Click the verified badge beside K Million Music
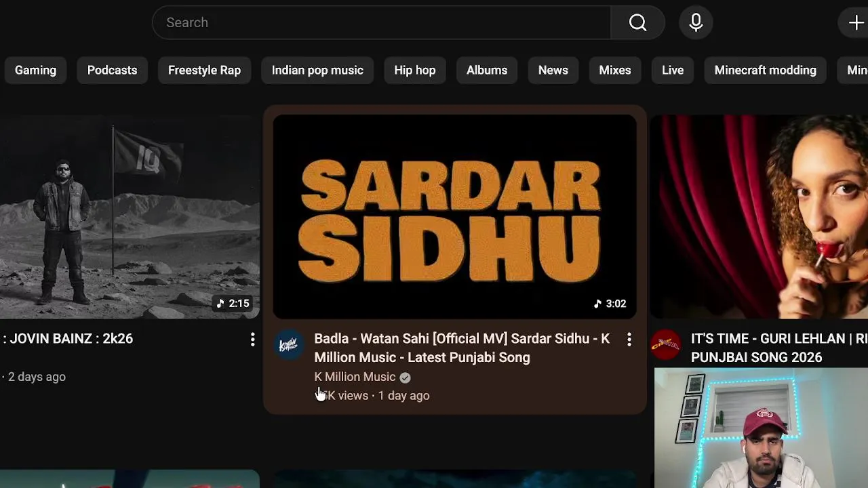This screenshot has height=488, width=868. 405,377
